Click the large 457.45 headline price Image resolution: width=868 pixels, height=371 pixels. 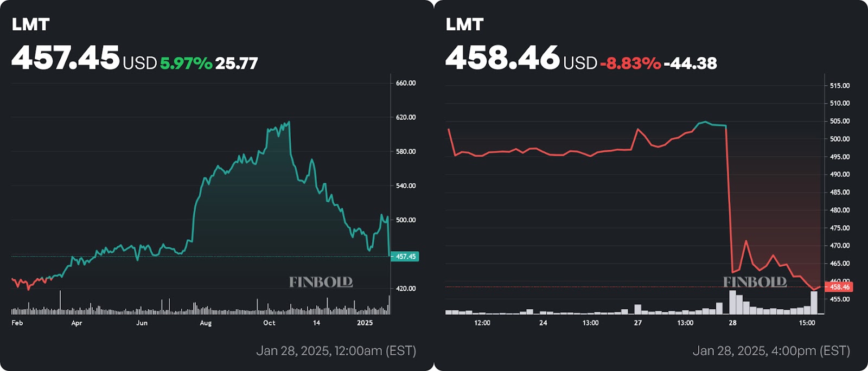66,57
